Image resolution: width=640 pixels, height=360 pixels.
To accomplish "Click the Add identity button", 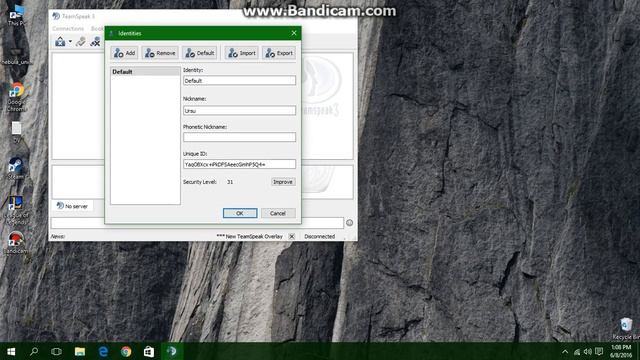I will click(124, 53).
